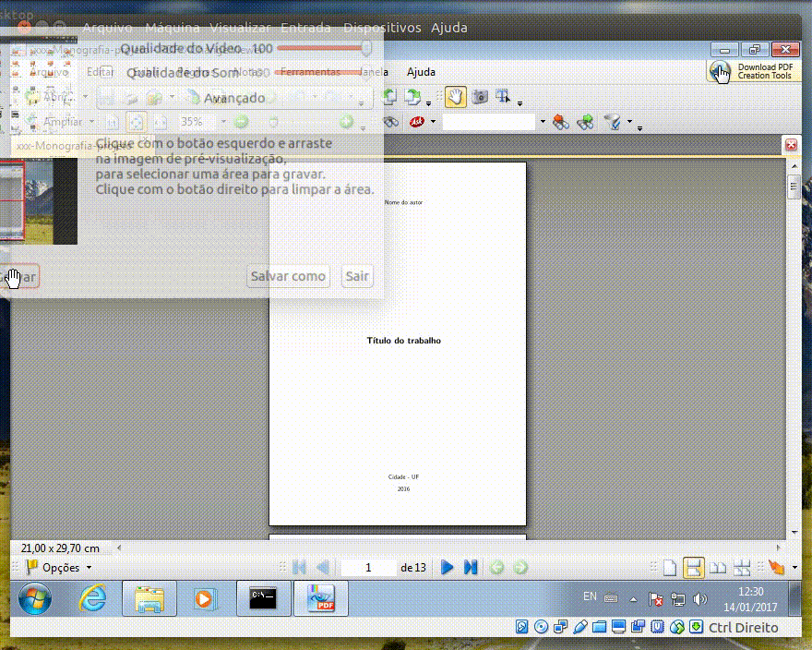Jump to the first page

click(x=299, y=567)
